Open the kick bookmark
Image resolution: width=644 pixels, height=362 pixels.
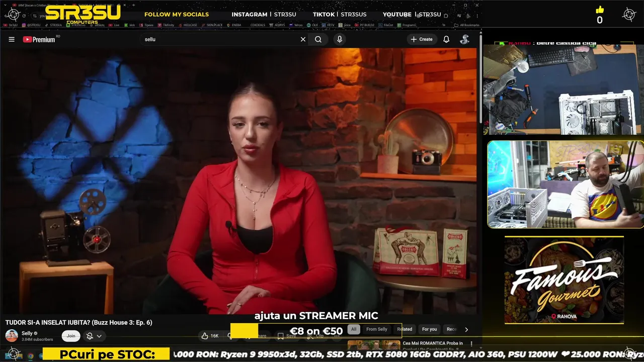[x=129, y=25]
